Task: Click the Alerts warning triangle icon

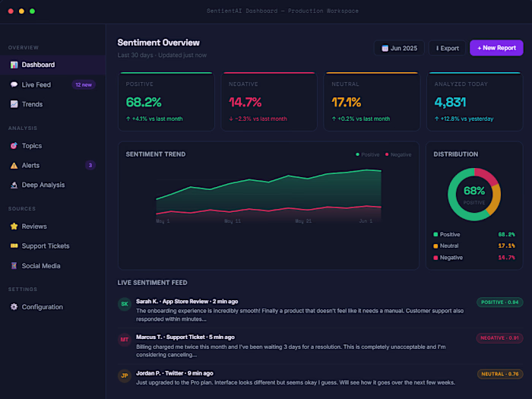Action: pos(14,165)
